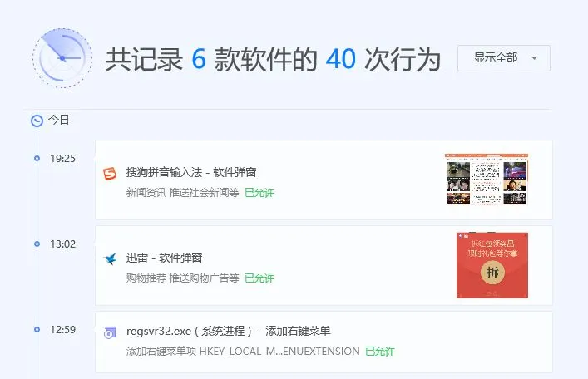Click the Sogou Pinyin input method icon
Viewport: 588px width, 379px height.
click(x=110, y=174)
